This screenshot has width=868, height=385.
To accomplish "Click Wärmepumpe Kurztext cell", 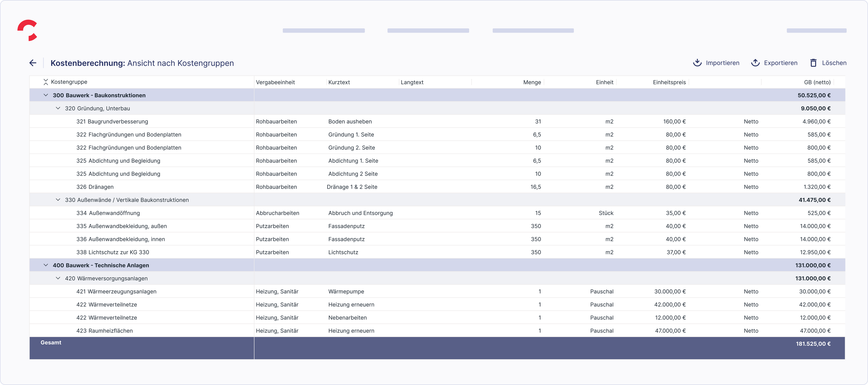I will point(346,292).
